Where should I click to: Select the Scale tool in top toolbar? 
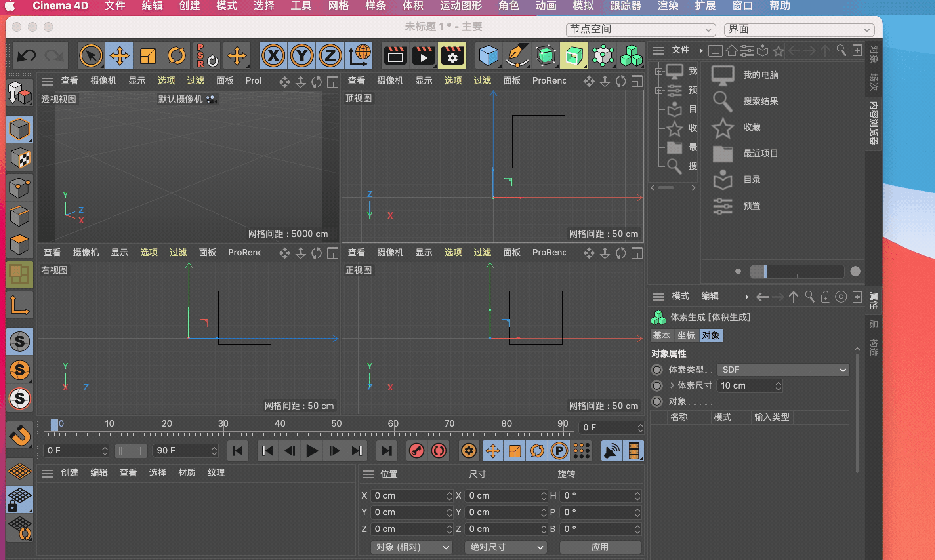point(148,56)
